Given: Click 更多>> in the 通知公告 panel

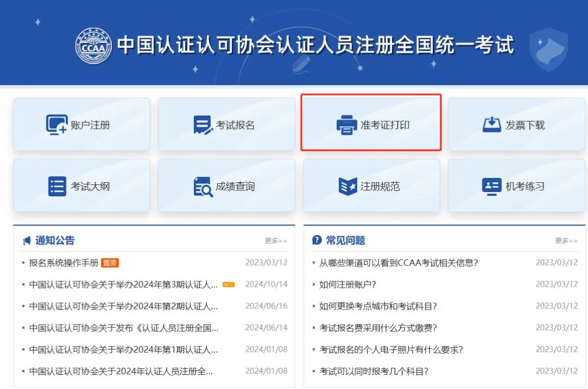Looking at the screenshot, I should [x=276, y=240].
